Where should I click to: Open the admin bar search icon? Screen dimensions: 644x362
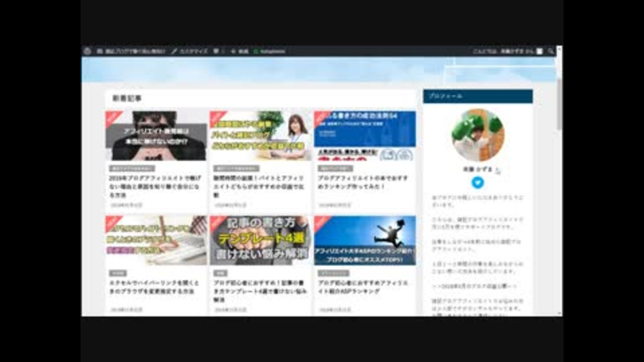coord(551,52)
